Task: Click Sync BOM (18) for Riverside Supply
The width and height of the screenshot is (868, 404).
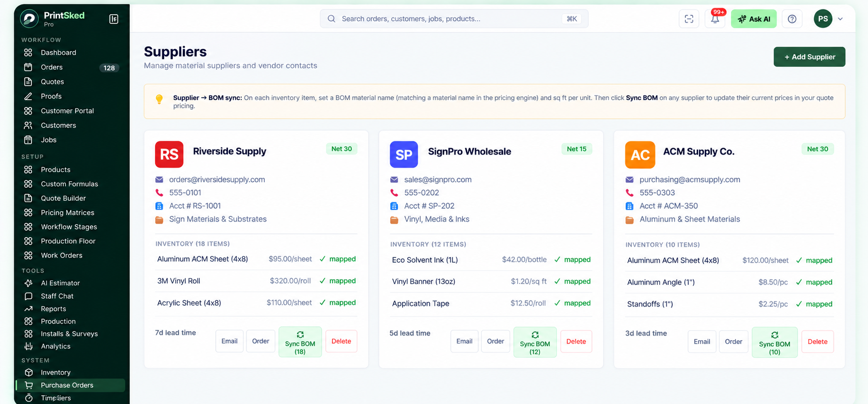Action: (x=300, y=342)
